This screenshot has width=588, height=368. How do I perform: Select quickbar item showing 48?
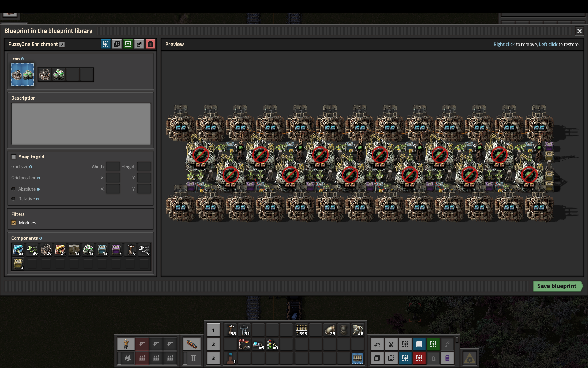(x=358, y=330)
